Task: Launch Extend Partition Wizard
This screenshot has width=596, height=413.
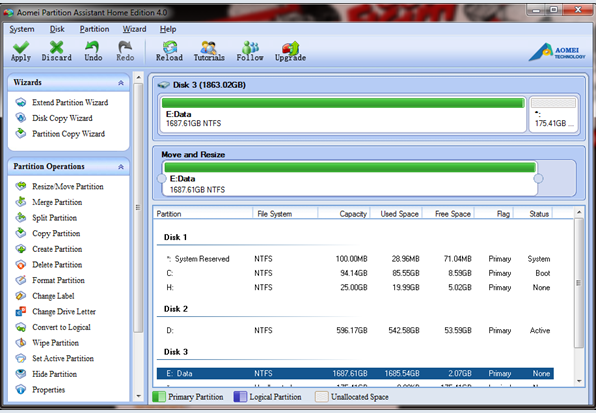Action: [70, 103]
